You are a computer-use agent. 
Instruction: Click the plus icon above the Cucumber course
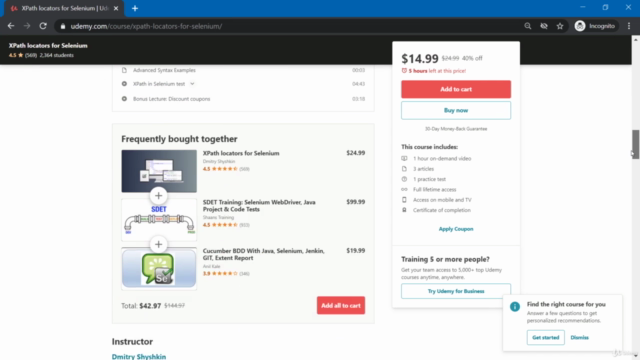tap(158, 244)
